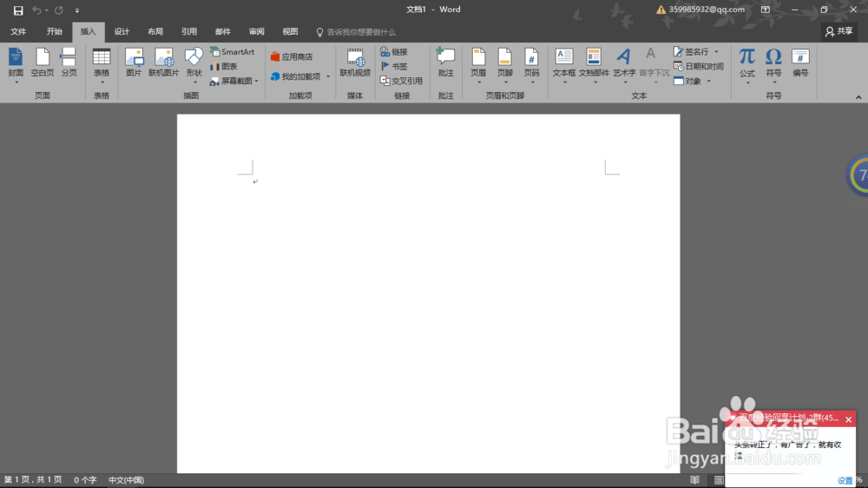Insert a Bookmark (书签)
868x488 pixels.
click(x=394, y=66)
